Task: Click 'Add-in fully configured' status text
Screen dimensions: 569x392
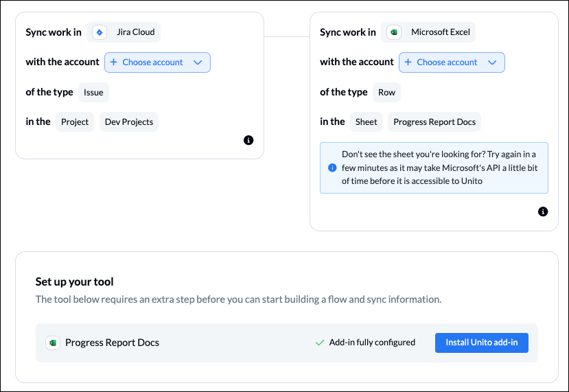Action: pos(372,343)
